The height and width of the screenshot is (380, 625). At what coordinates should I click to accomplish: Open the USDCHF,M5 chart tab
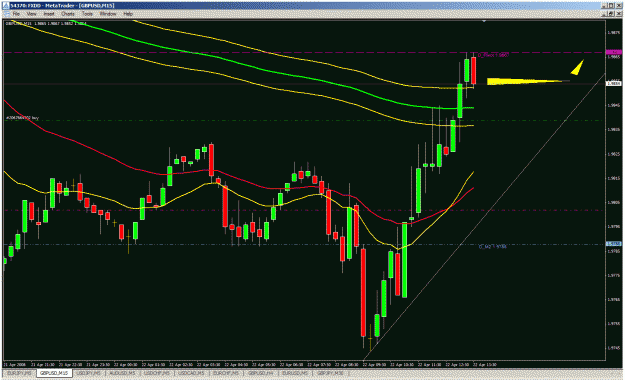[x=157, y=373]
